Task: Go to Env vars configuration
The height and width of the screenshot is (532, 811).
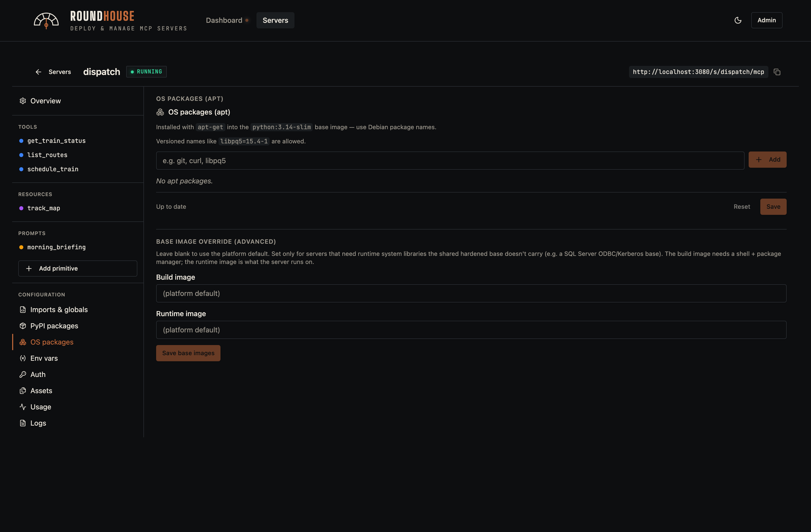Action: [78, 358]
